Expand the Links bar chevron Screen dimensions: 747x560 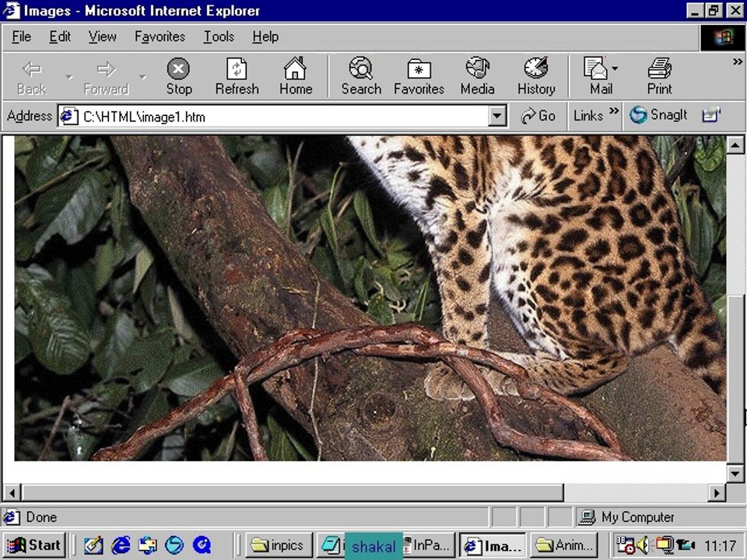tap(614, 111)
